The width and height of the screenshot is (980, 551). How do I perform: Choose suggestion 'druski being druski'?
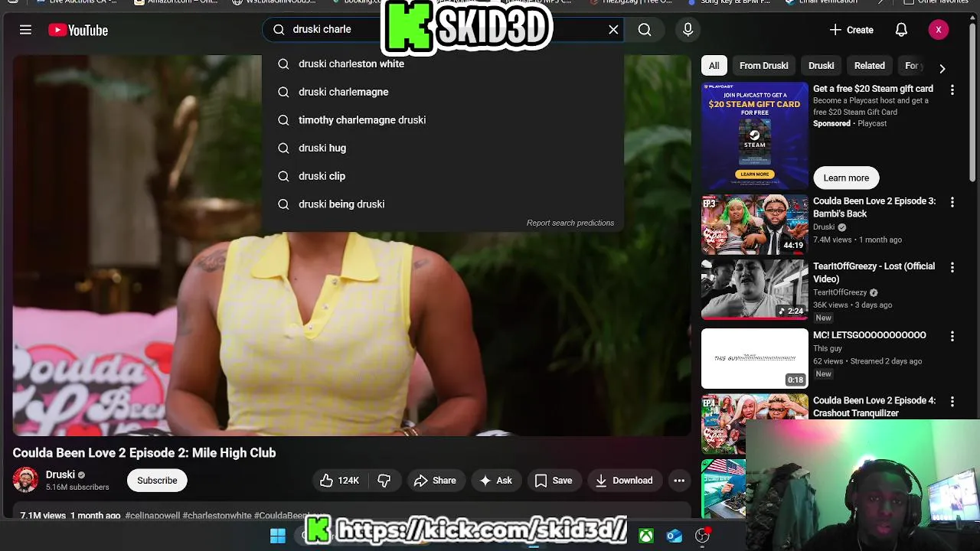443,204
